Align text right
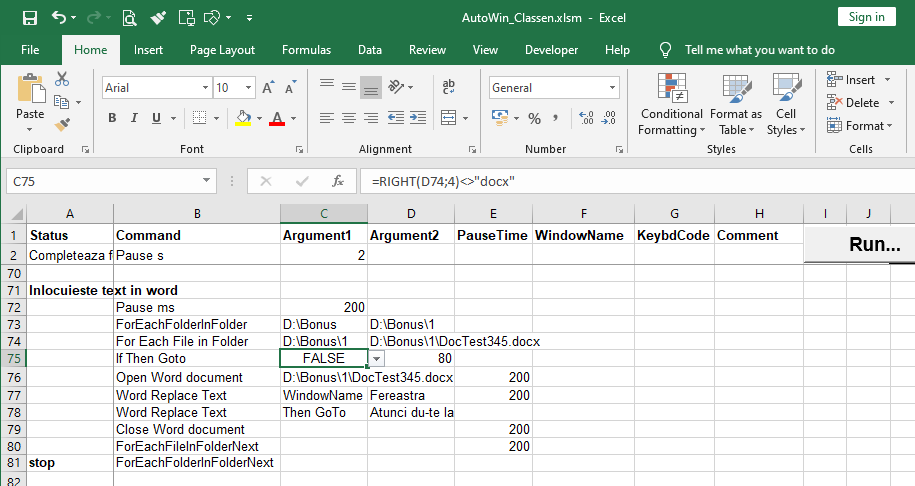 (x=371, y=118)
